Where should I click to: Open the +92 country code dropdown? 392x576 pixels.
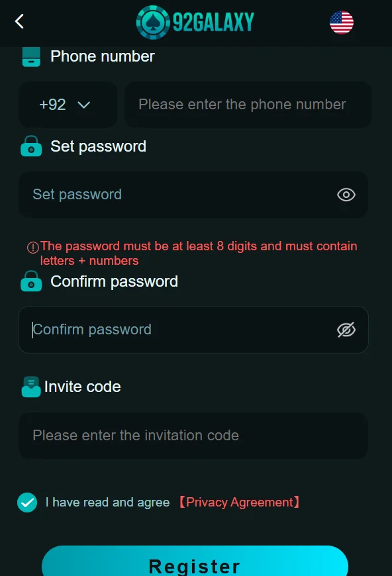[68, 105]
